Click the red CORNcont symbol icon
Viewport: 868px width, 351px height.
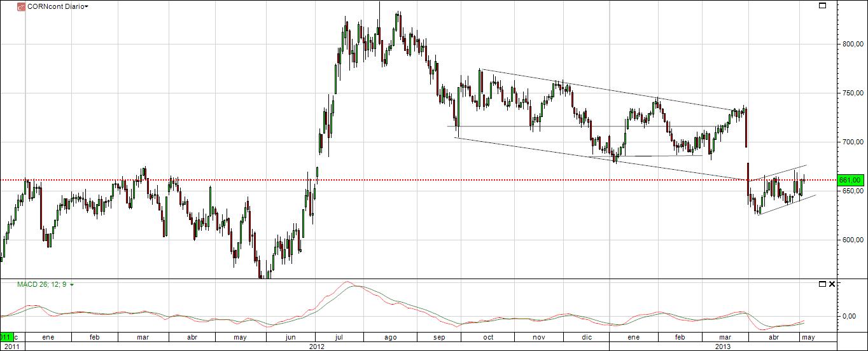click(x=20, y=6)
